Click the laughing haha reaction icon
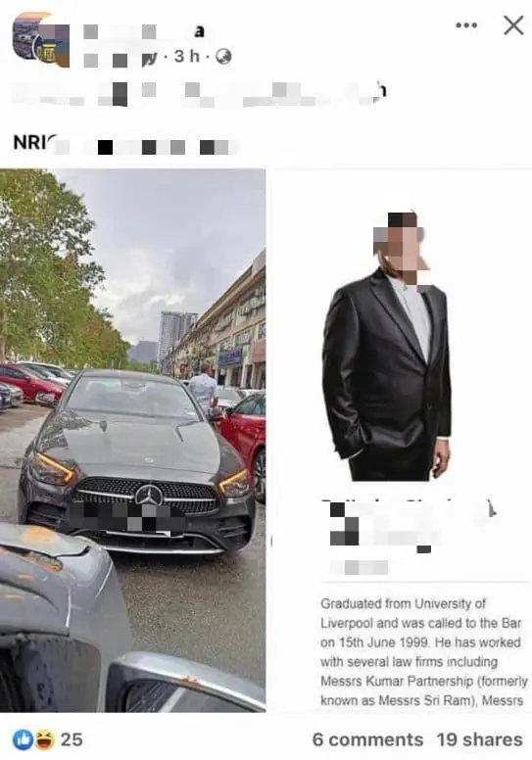This screenshot has width=532, height=760. coord(44,739)
